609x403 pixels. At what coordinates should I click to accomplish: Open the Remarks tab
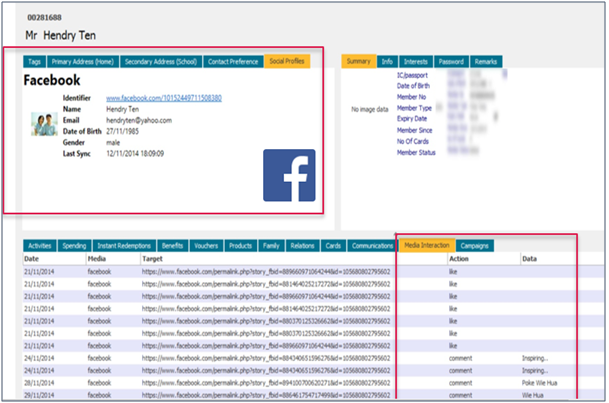486,61
